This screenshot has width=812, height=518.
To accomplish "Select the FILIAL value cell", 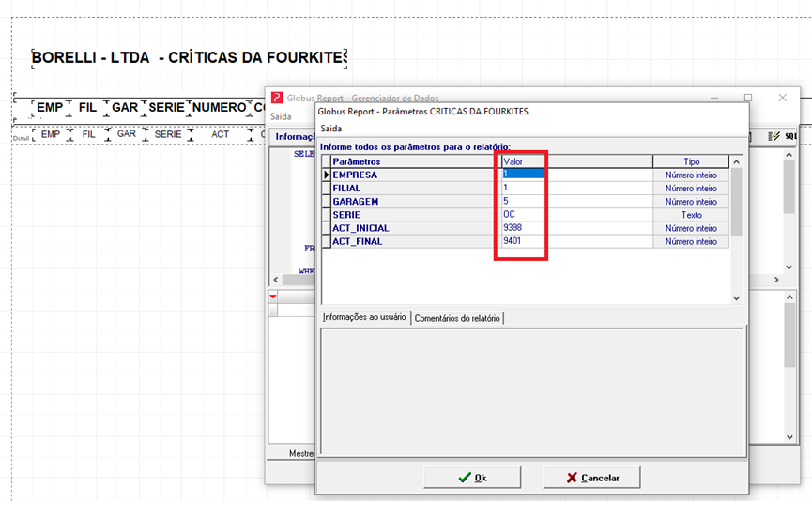I will tap(577, 188).
